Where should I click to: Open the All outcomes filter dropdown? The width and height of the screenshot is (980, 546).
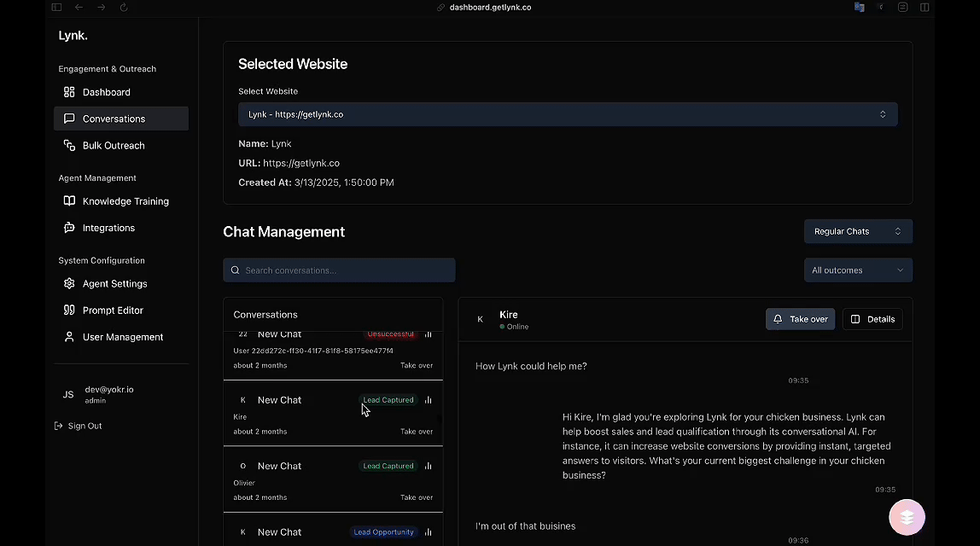point(858,270)
